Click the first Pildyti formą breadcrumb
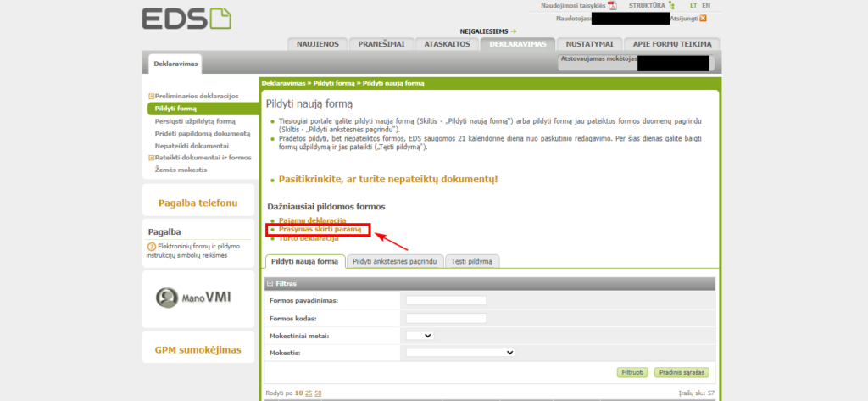Viewport: 868px width, 401px height. point(334,83)
